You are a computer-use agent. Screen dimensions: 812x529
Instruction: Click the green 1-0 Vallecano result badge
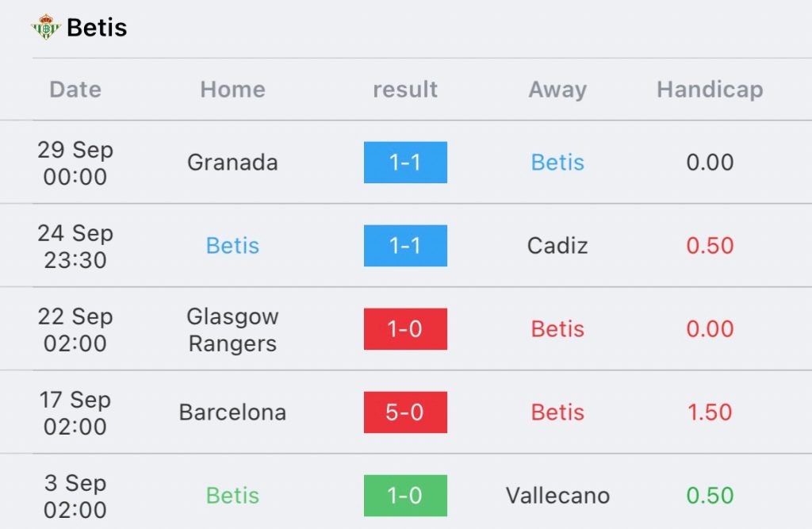pos(405,496)
